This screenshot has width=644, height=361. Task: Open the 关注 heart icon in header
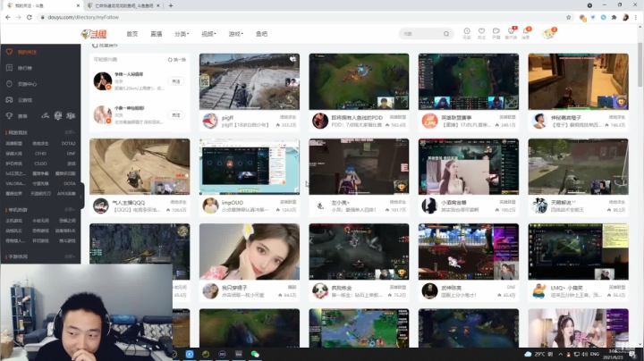pos(481,31)
